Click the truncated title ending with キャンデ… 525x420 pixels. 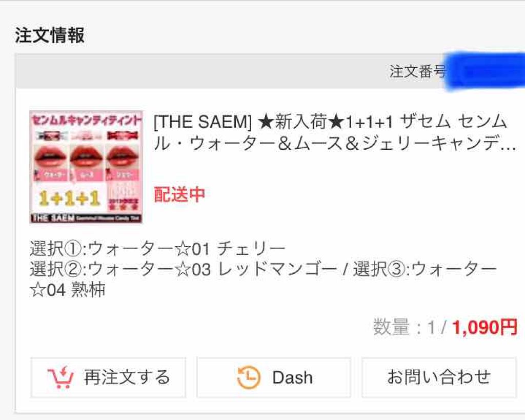[334, 144]
